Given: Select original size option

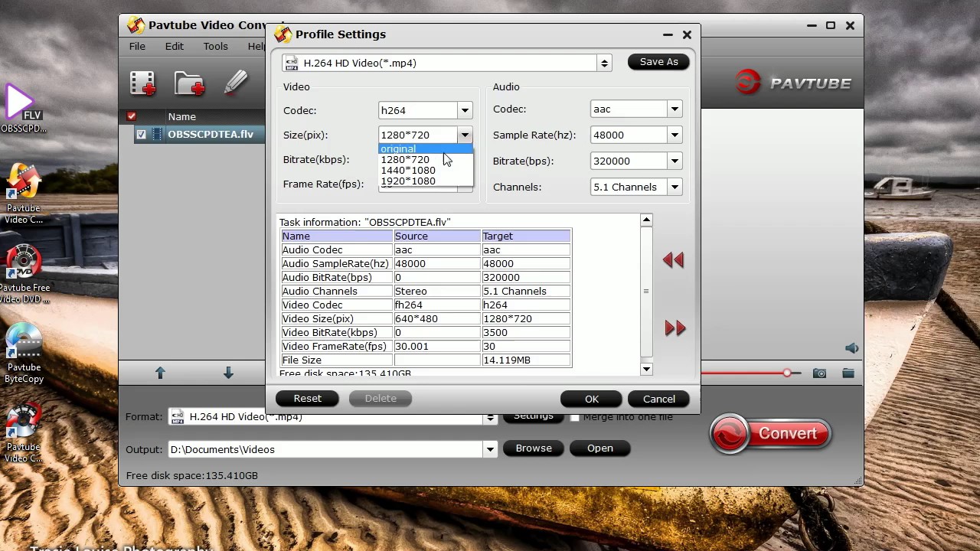Looking at the screenshot, I should click(x=426, y=149).
